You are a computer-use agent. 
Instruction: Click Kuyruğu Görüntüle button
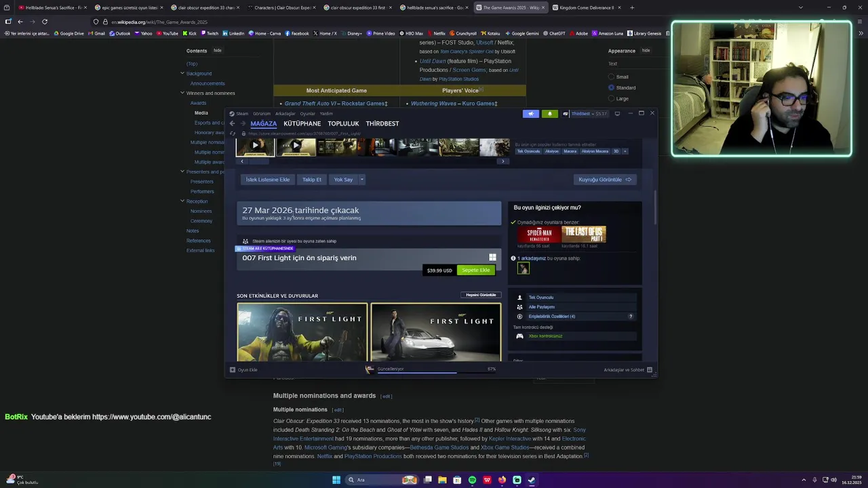click(605, 180)
